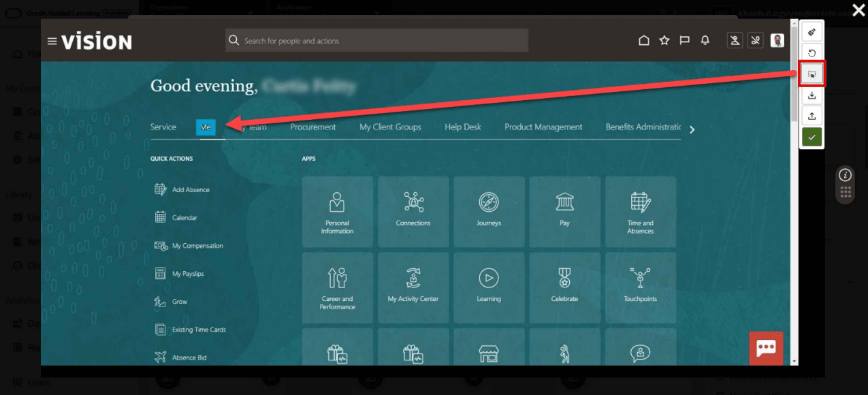Open Favorites star icon in header
The image size is (868, 395).
(x=664, y=41)
